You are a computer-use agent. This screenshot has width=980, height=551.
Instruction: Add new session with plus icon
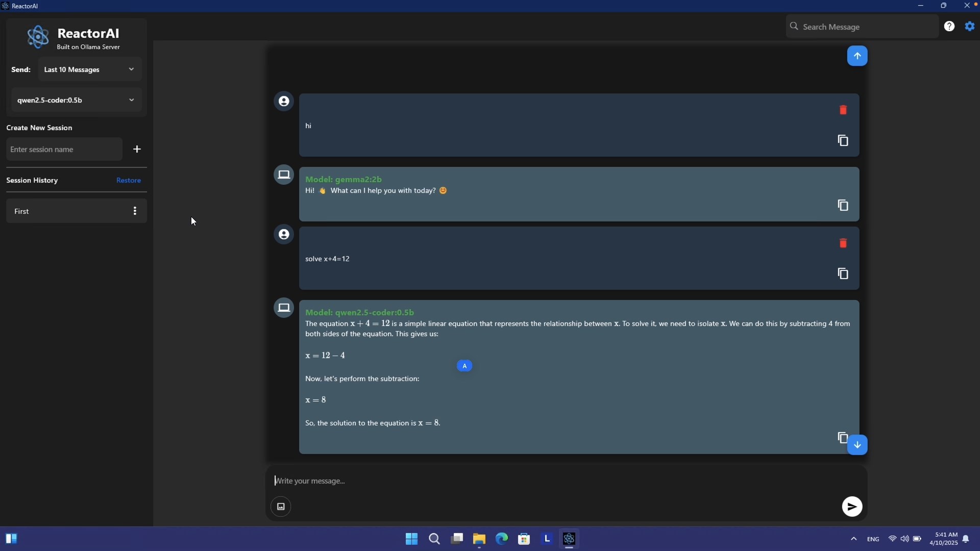137,149
